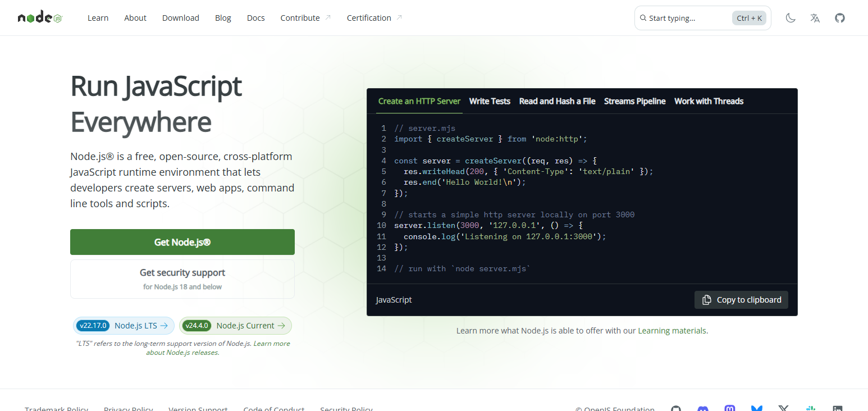
Task: Open the Mastodon icon in the footer
Action: 730,408
